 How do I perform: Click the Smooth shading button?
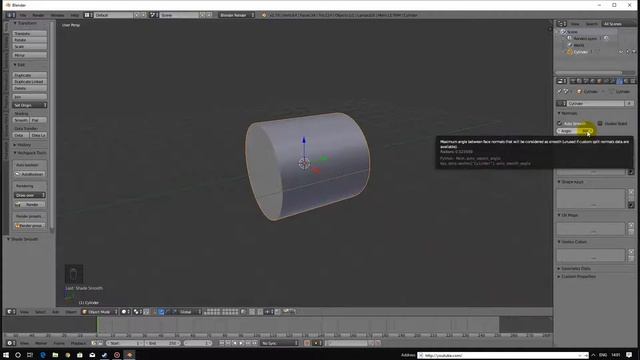click(21, 120)
